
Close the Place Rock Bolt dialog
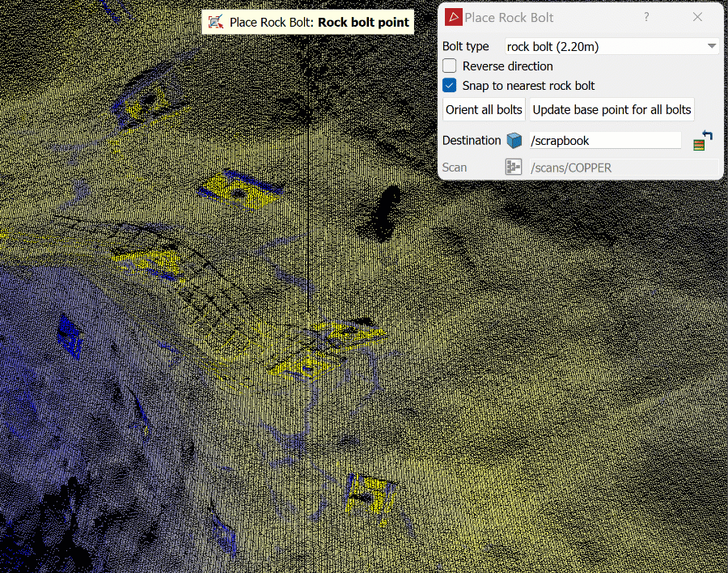pos(697,17)
